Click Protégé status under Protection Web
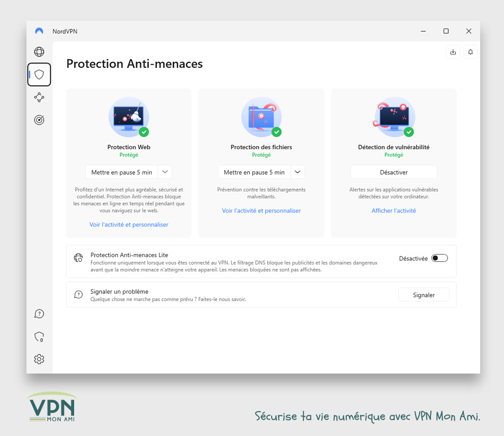The height and width of the screenshot is (436, 504). [x=129, y=155]
